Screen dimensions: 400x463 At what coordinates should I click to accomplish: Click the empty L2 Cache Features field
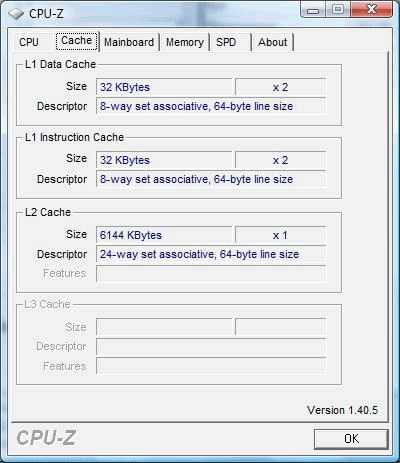(211, 274)
